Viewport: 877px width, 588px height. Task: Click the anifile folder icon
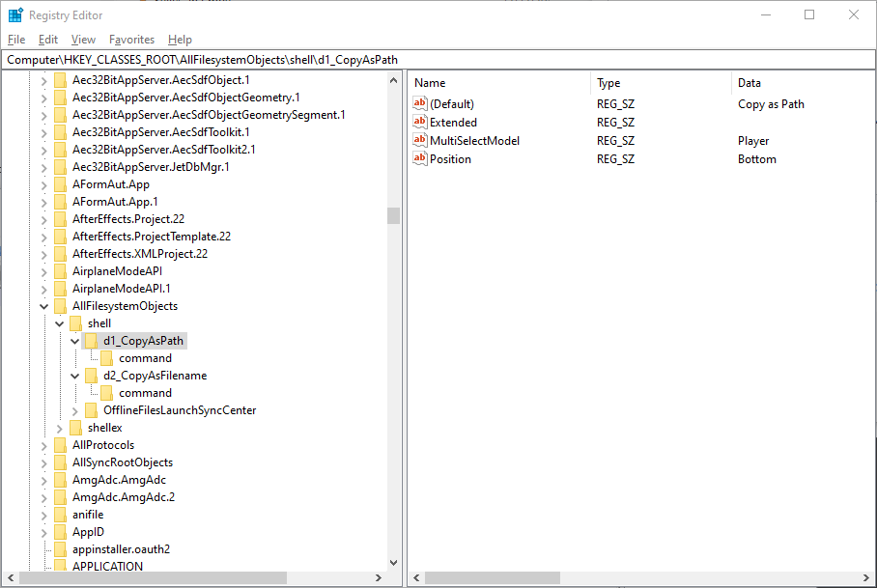61,515
